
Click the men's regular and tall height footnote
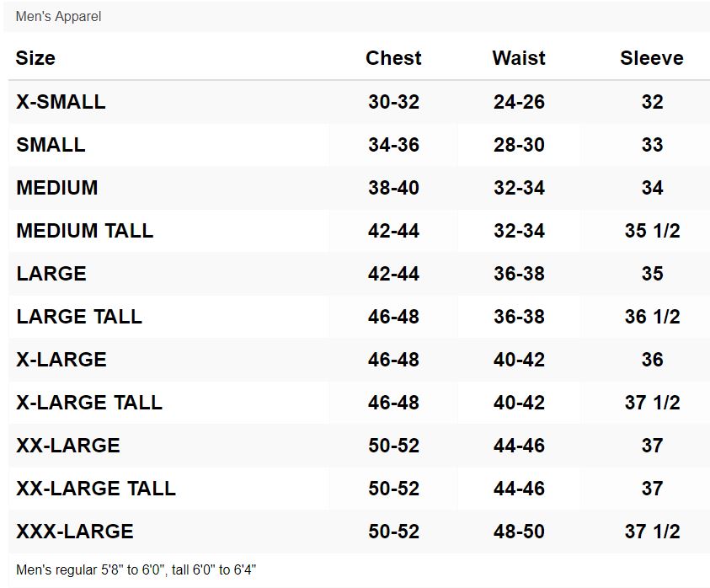click(136, 570)
